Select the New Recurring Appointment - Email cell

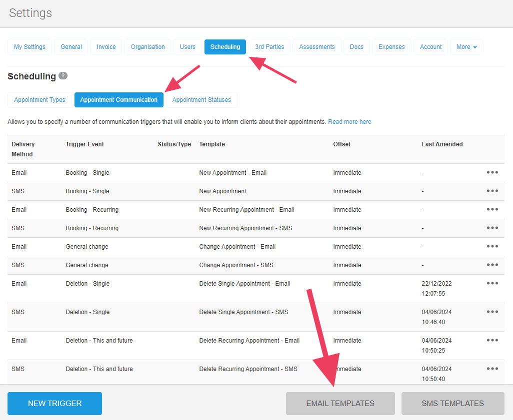click(x=246, y=210)
